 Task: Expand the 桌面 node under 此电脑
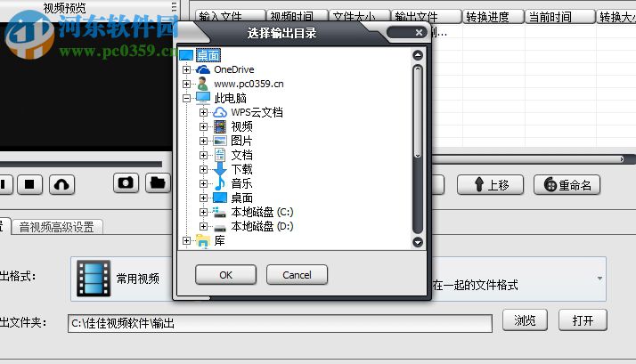[204, 198]
